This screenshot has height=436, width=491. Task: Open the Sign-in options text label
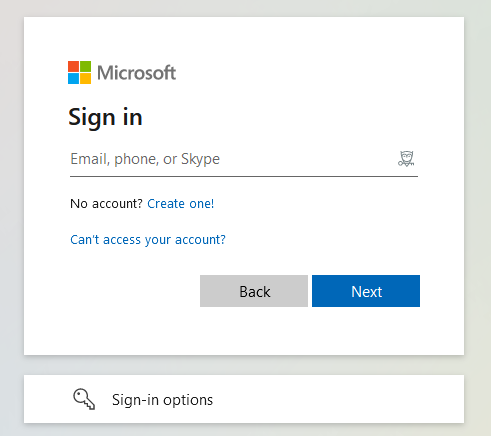(x=162, y=400)
